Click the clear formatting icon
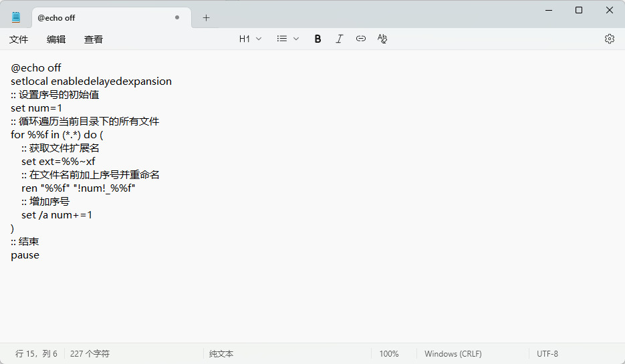This screenshot has width=625, height=364. point(382,39)
